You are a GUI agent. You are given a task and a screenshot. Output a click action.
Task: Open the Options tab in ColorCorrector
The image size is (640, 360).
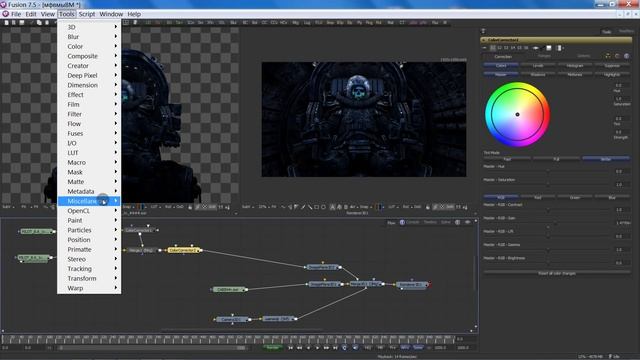[x=584, y=56]
